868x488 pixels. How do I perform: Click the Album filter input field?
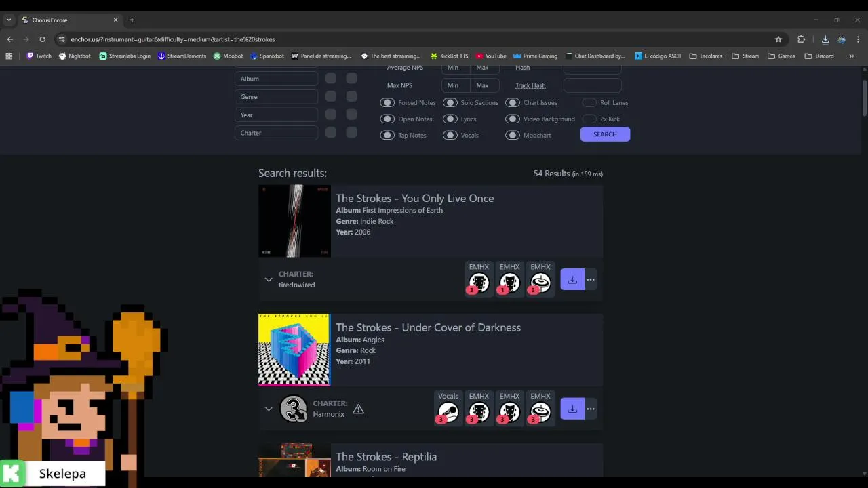tap(276, 79)
